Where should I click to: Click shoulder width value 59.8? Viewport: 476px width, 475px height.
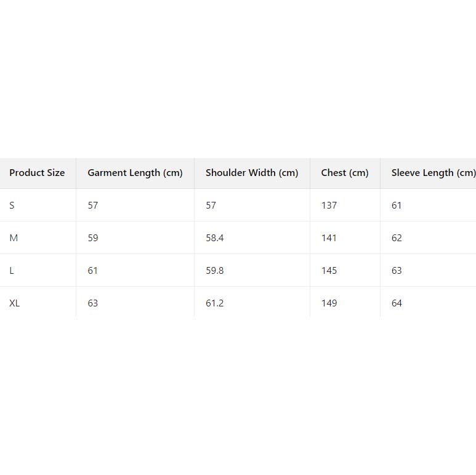(x=215, y=271)
